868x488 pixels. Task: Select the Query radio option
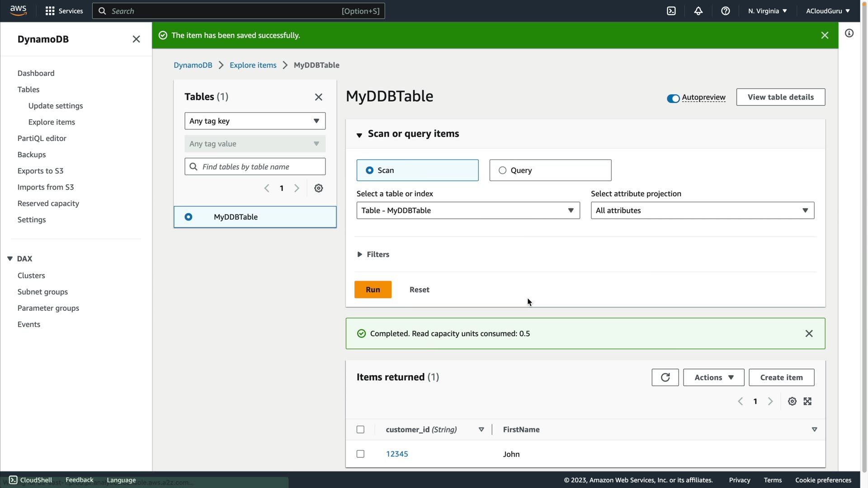(502, 170)
